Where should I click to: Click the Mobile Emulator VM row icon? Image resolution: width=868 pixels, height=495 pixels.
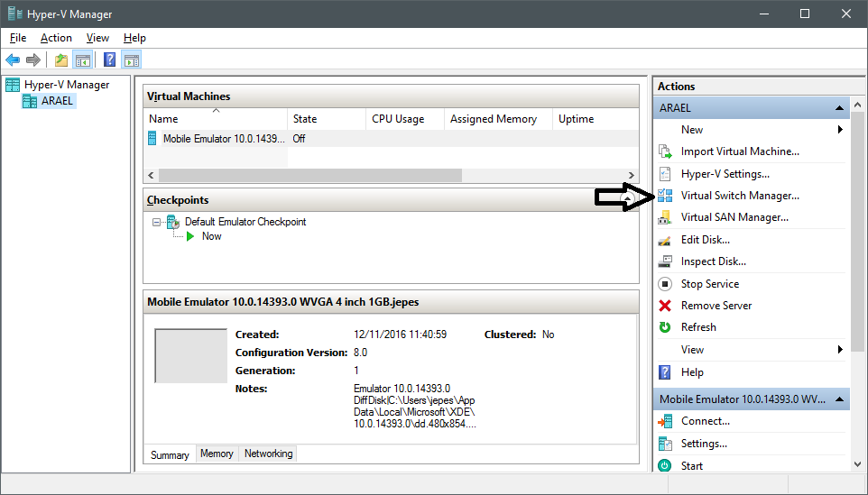[x=152, y=138]
